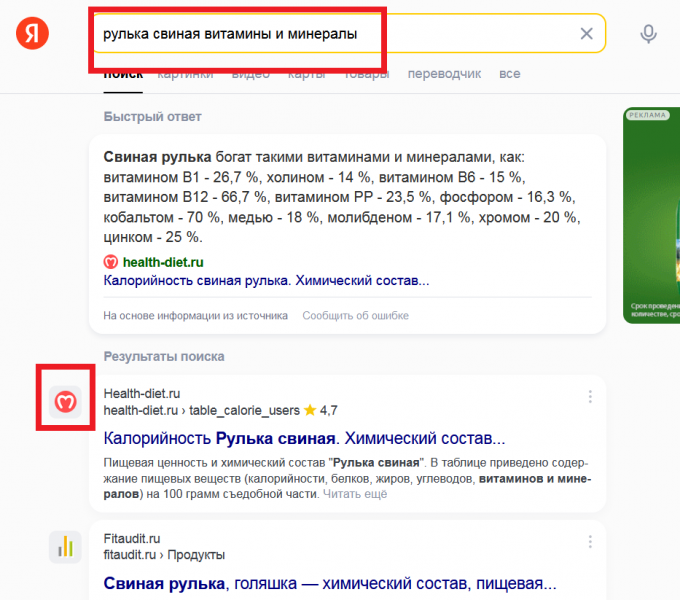Open Свиная рулька, голяшка result title
Screen dimensions: 680x600
pyautogui.click(x=329, y=583)
